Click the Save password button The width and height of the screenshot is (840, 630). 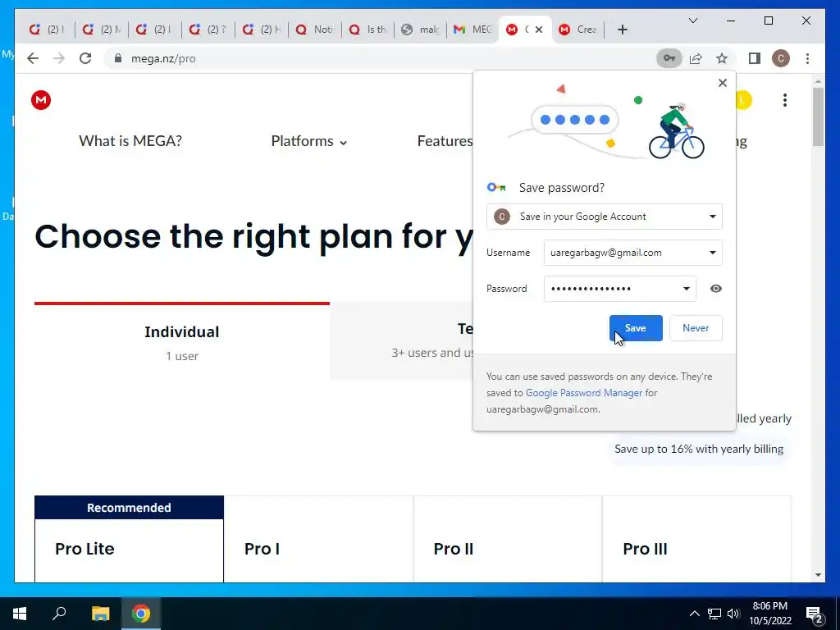[x=636, y=328]
